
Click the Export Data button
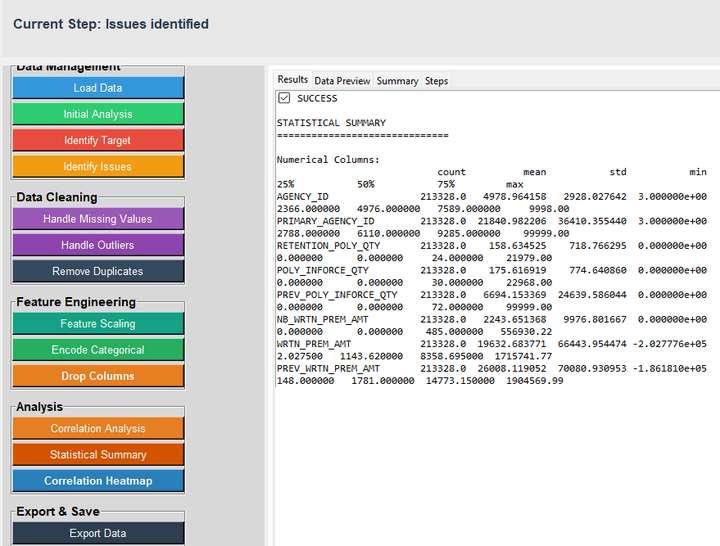[98, 533]
